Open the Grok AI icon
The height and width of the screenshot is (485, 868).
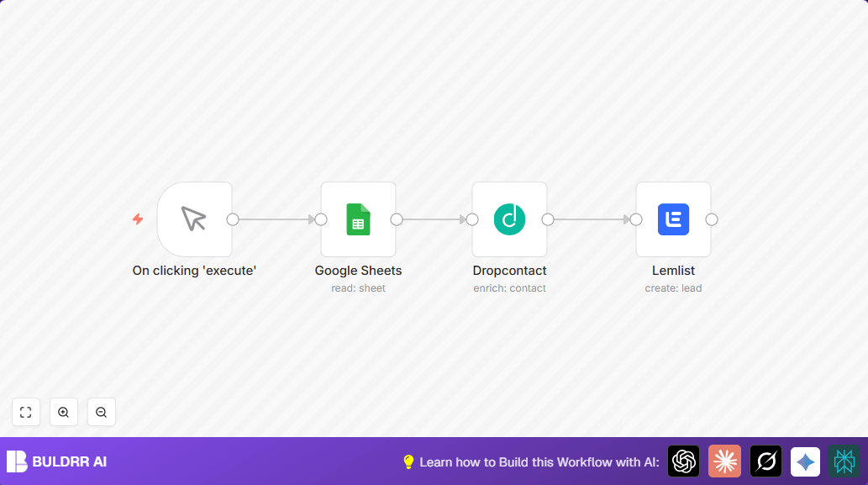(765, 461)
